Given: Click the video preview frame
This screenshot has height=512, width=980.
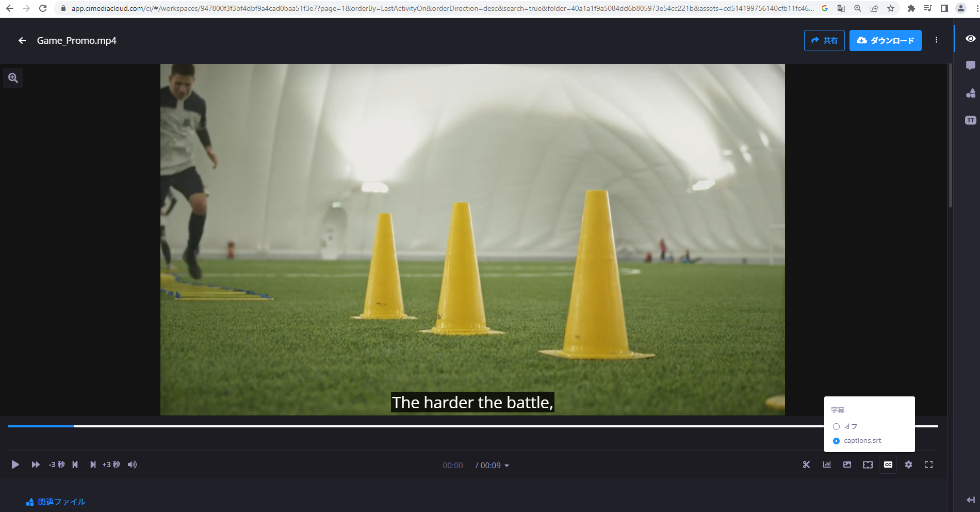Looking at the screenshot, I should [472, 239].
